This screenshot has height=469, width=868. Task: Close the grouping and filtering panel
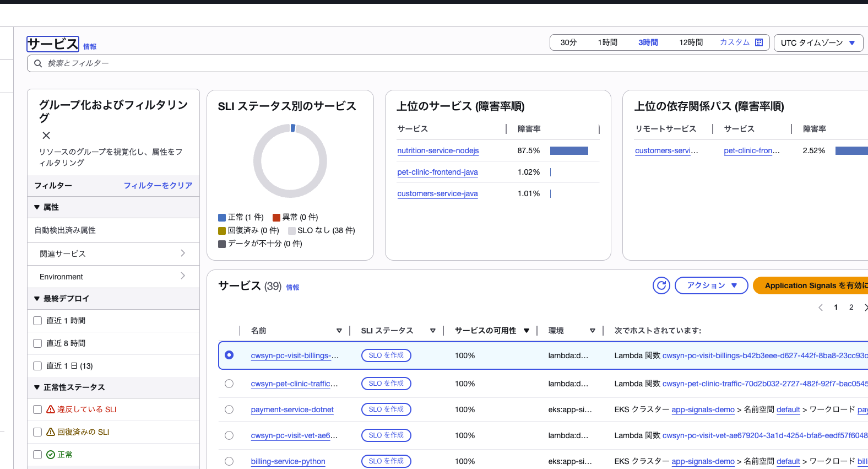pyautogui.click(x=46, y=136)
